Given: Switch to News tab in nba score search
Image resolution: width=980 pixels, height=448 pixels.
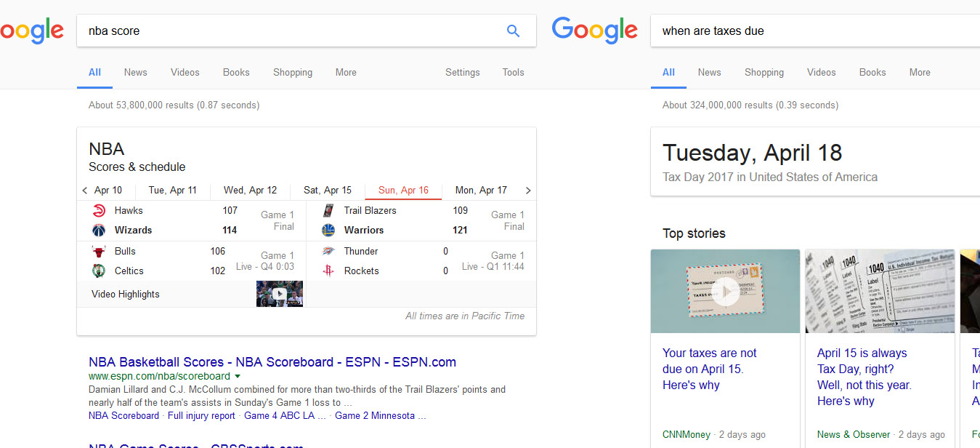Looking at the screenshot, I should [135, 73].
